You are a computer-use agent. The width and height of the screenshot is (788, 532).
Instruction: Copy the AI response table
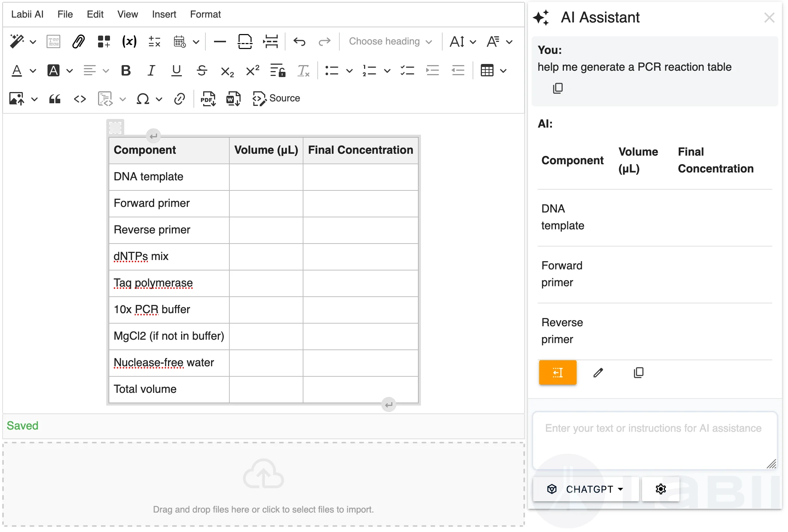click(x=638, y=373)
